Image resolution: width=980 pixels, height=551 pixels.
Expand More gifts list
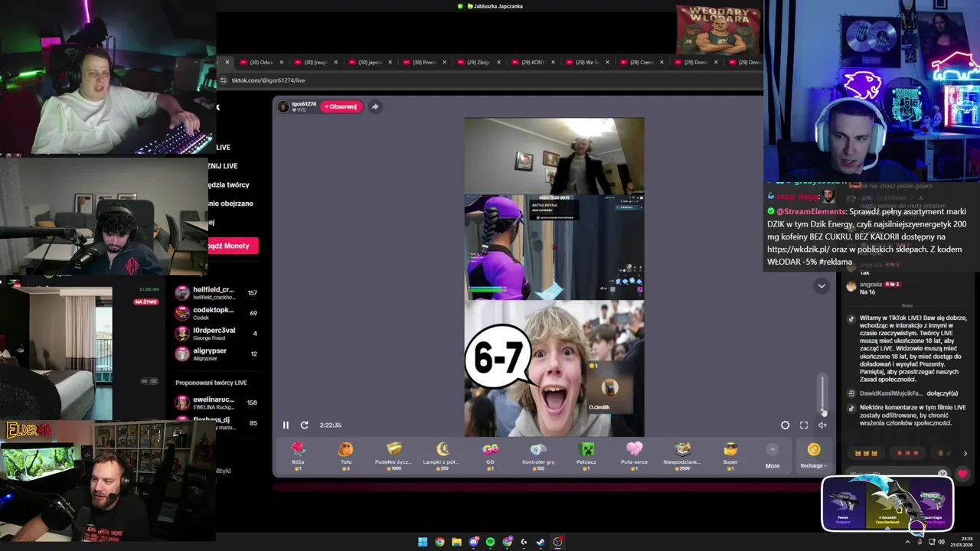[773, 456]
